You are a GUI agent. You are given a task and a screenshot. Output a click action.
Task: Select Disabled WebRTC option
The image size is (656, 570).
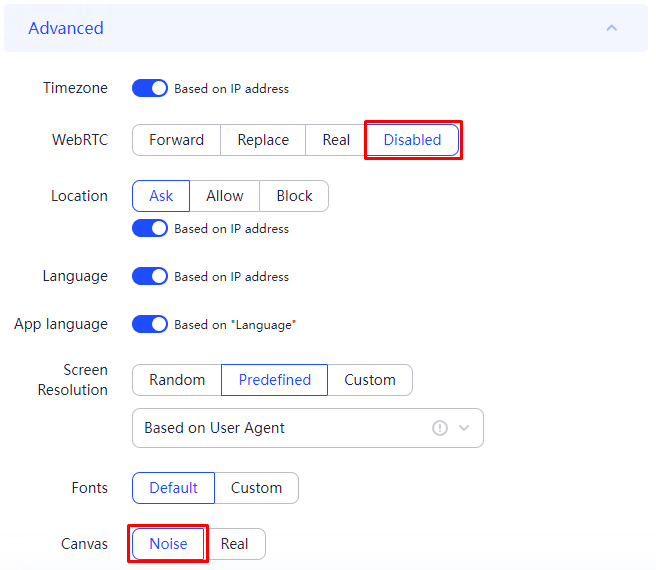coord(413,140)
